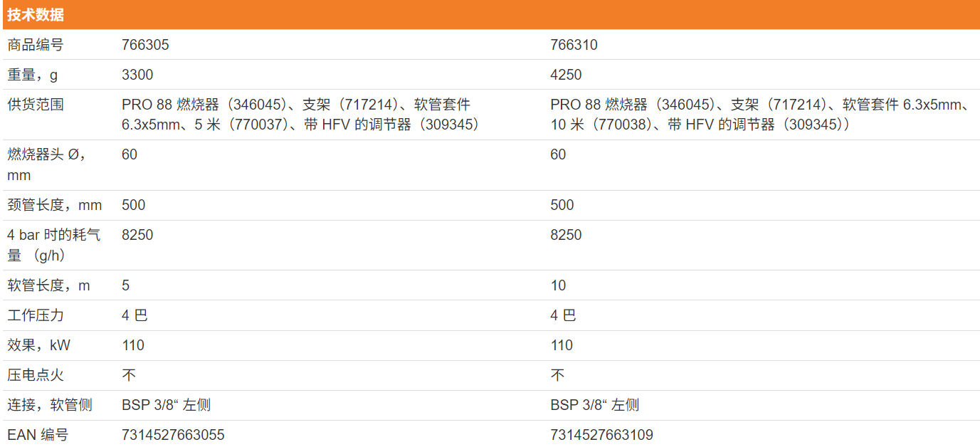Click the 效果, kW row label
The width and height of the screenshot is (980, 447).
pyautogui.click(x=38, y=345)
